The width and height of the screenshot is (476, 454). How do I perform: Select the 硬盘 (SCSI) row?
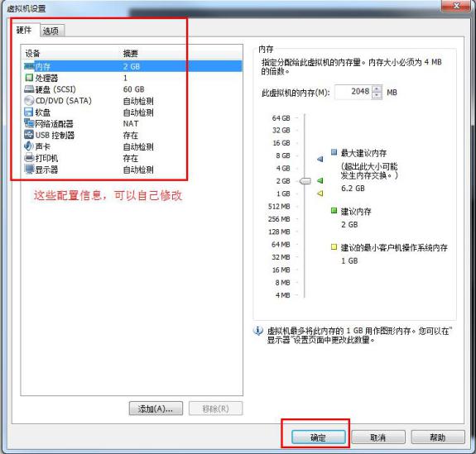[132, 89]
